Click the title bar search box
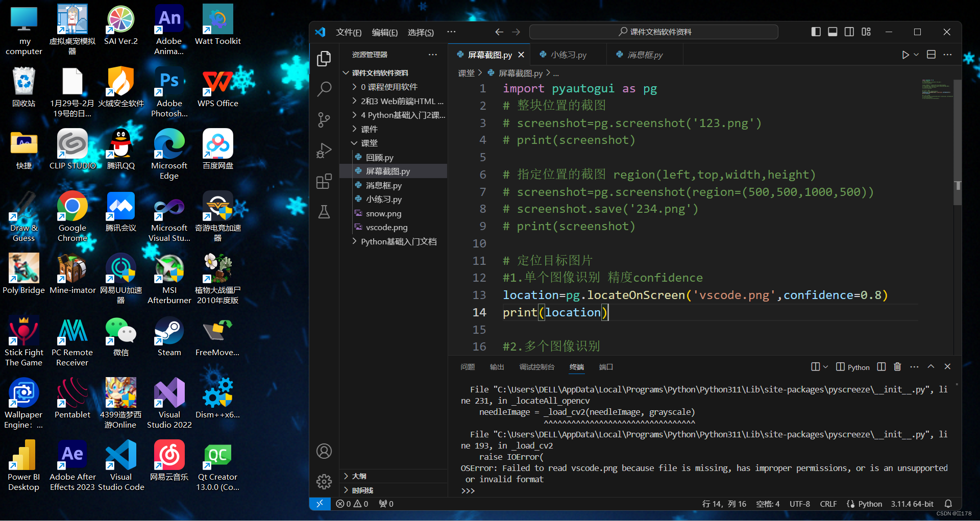 653,32
